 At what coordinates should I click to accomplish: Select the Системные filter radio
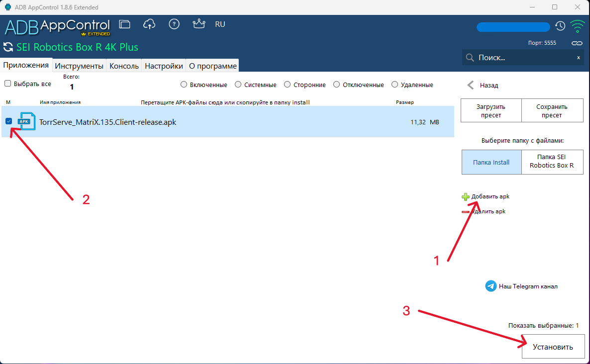(238, 85)
